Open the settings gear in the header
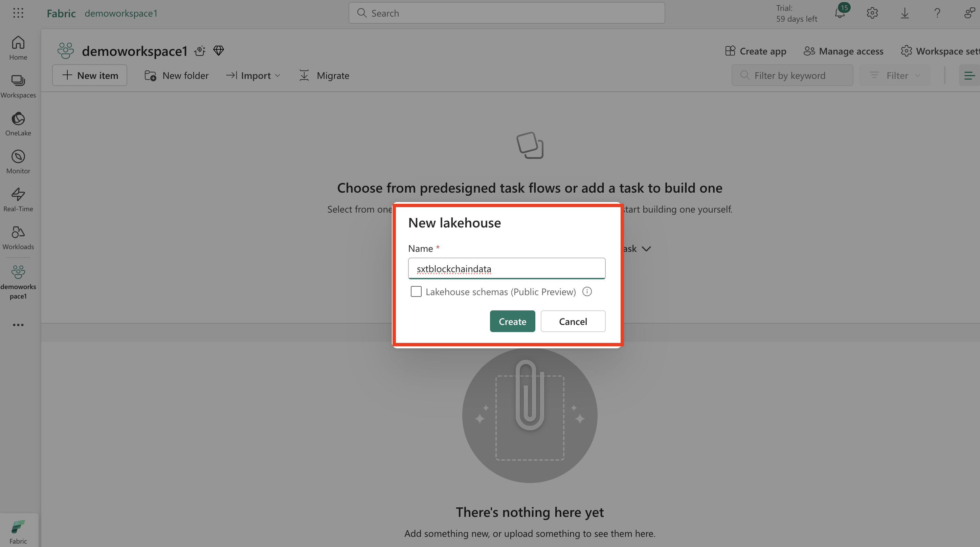The image size is (980, 547). click(x=872, y=13)
